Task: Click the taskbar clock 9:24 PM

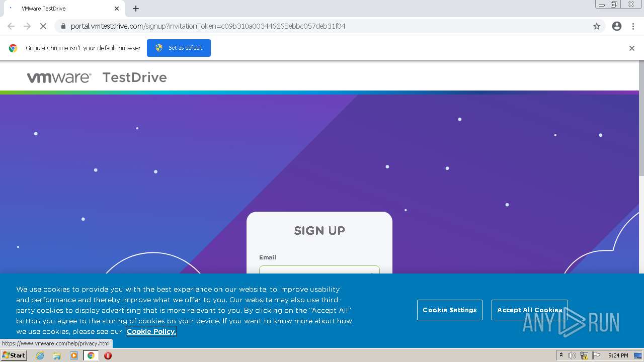Action: (618, 355)
